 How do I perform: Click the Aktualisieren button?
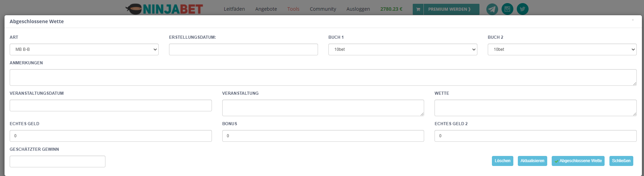click(x=532, y=161)
